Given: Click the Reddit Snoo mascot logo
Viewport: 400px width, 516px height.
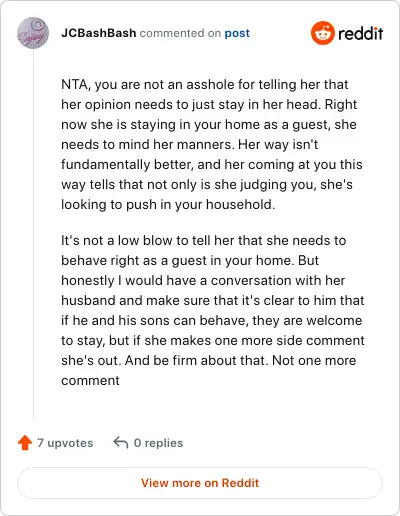Looking at the screenshot, I should [323, 33].
